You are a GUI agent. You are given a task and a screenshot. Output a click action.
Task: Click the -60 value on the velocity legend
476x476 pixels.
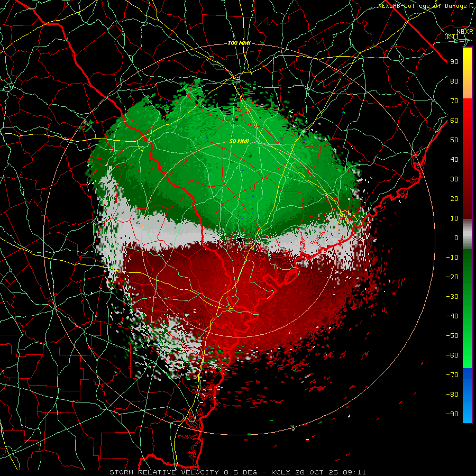tap(452, 355)
